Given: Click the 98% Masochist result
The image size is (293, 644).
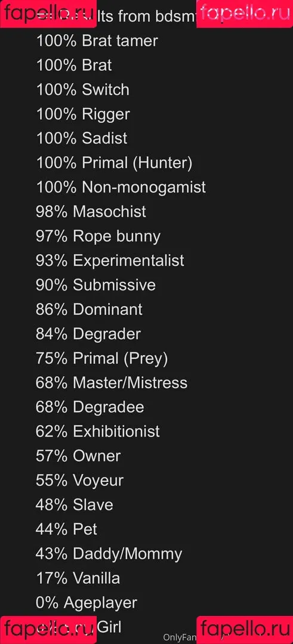Looking at the screenshot, I should 91,212.
